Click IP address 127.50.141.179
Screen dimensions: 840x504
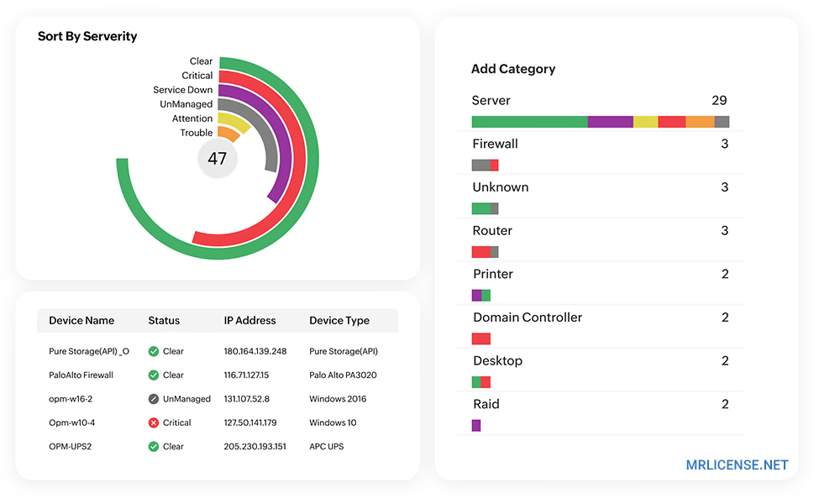[250, 423]
